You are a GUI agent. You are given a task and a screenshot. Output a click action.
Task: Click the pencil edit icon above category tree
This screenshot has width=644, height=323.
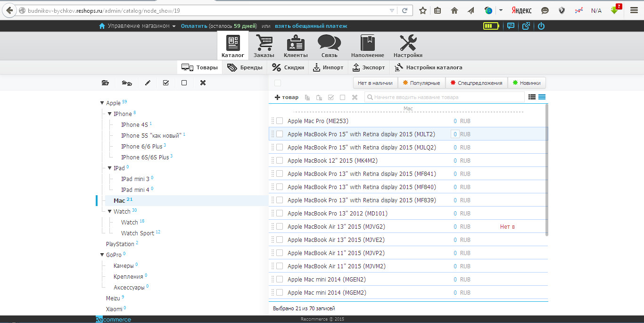pos(148,83)
